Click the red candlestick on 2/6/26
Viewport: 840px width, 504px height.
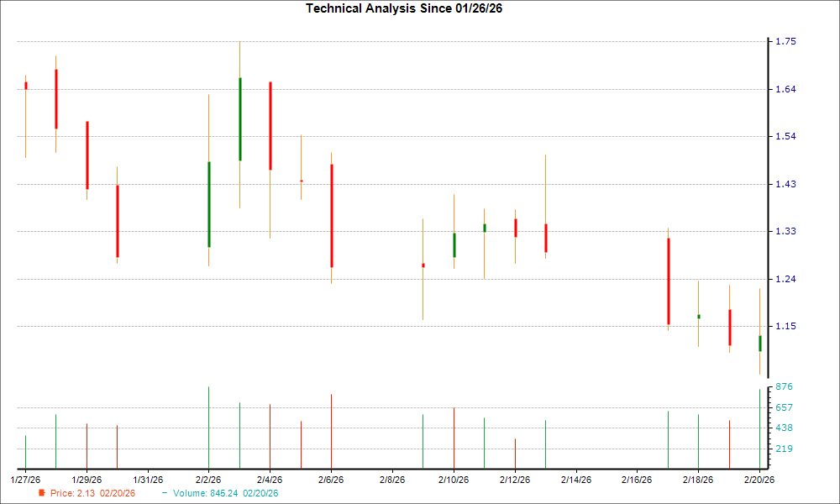tap(331, 214)
